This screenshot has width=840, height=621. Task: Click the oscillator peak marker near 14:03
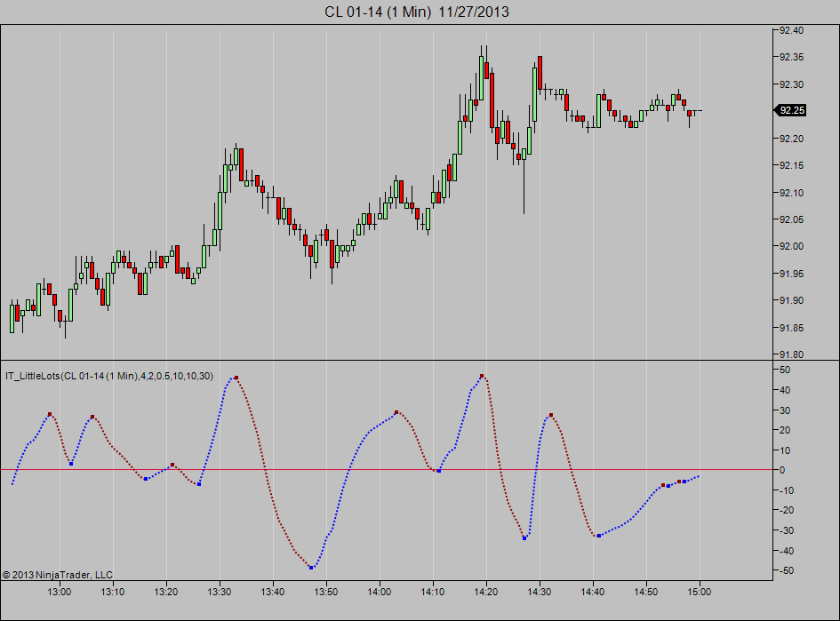[396, 412]
